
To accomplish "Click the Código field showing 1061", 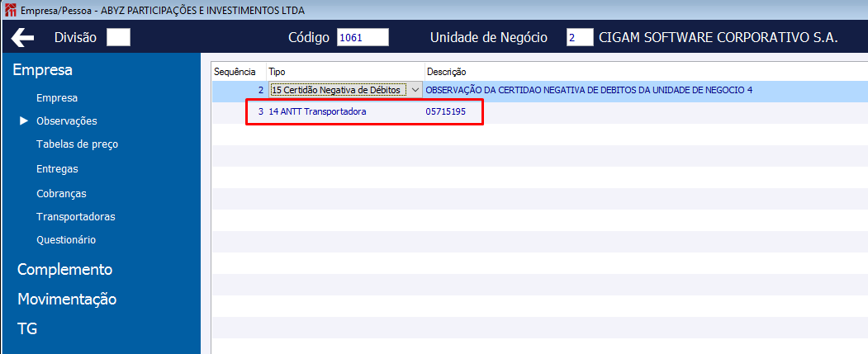I will tap(363, 38).
